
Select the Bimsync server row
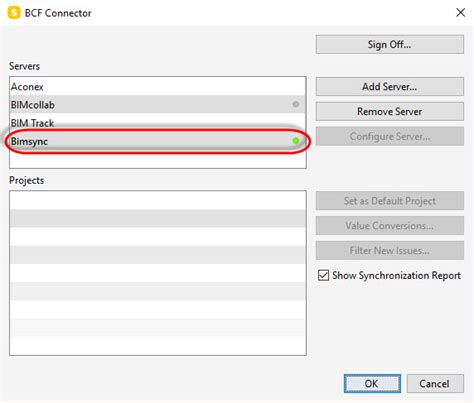point(158,141)
